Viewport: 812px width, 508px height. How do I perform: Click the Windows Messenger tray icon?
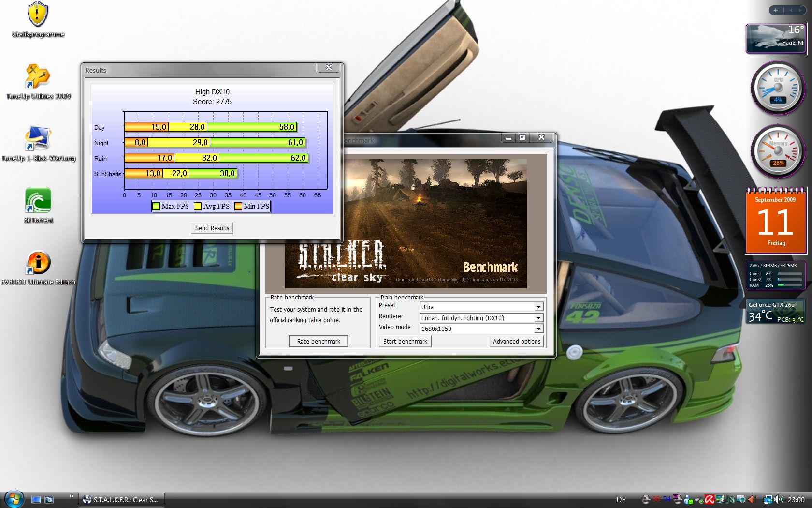688,500
